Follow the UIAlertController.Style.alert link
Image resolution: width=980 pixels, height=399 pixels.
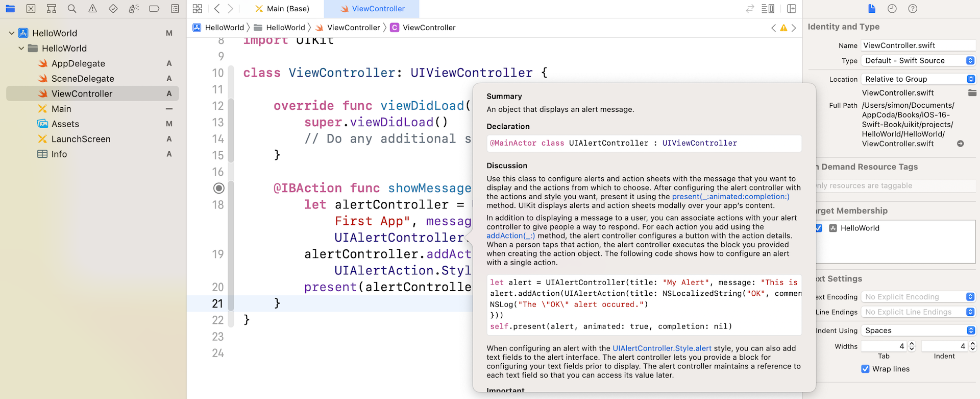point(661,348)
